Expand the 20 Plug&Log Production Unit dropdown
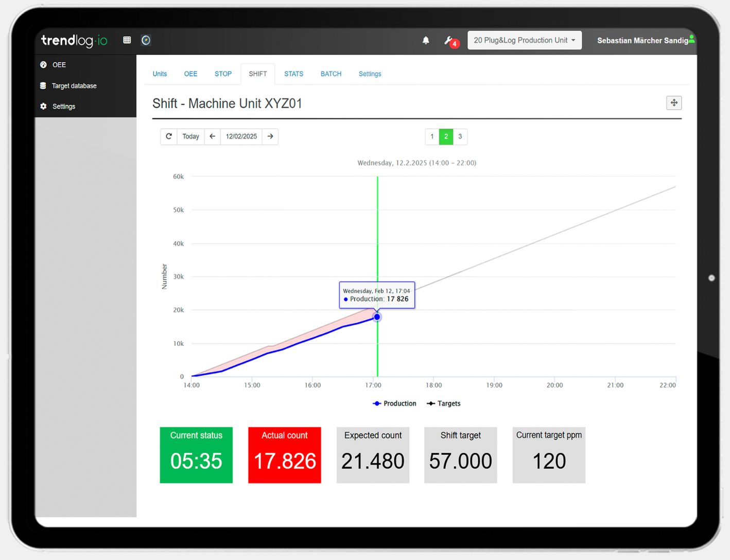The image size is (730, 560). [x=525, y=40]
